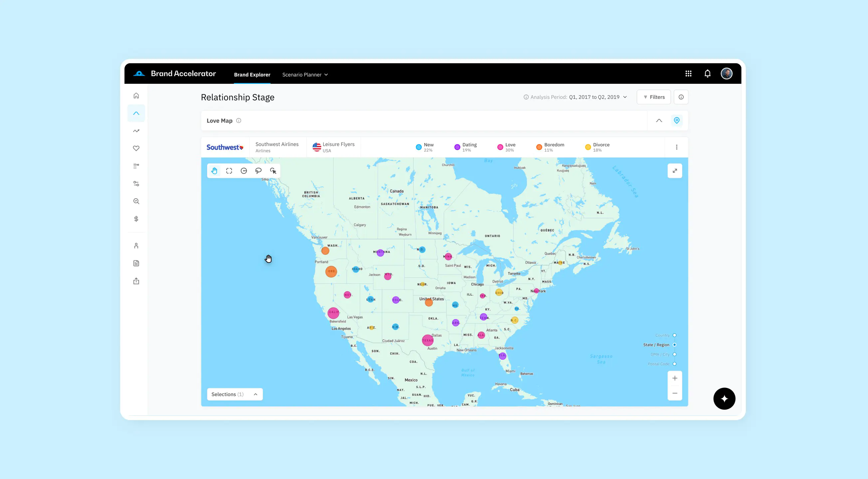This screenshot has height=479, width=868.
Task: Open the dollar sign sidebar icon
Action: coord(136,219)
